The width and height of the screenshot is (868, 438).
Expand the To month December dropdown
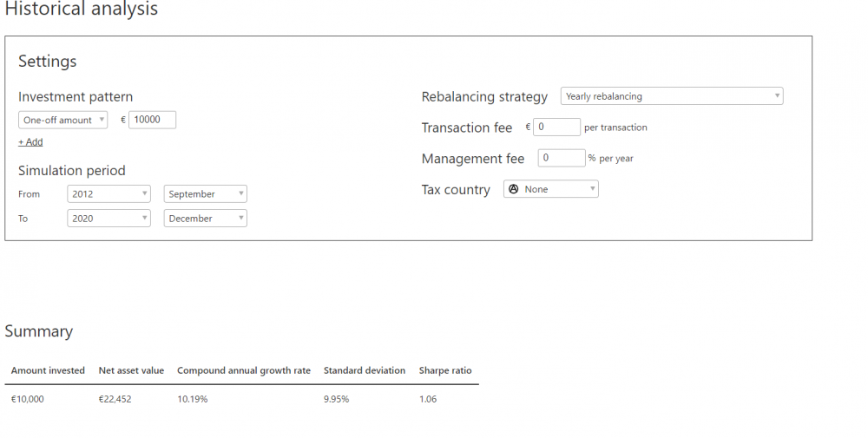(x=205, y=219)
